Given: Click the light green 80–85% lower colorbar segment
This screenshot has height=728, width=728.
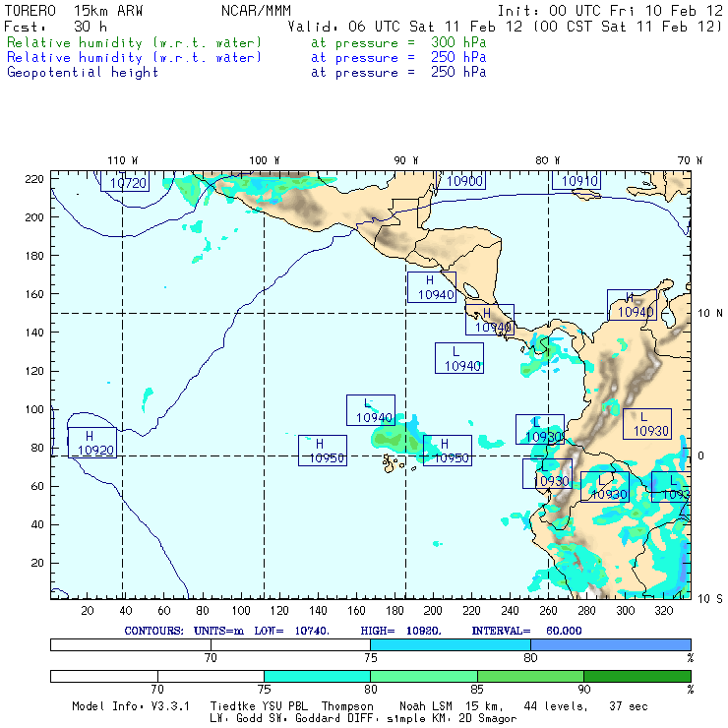Looking at the screenshot, I should [424, 676].
